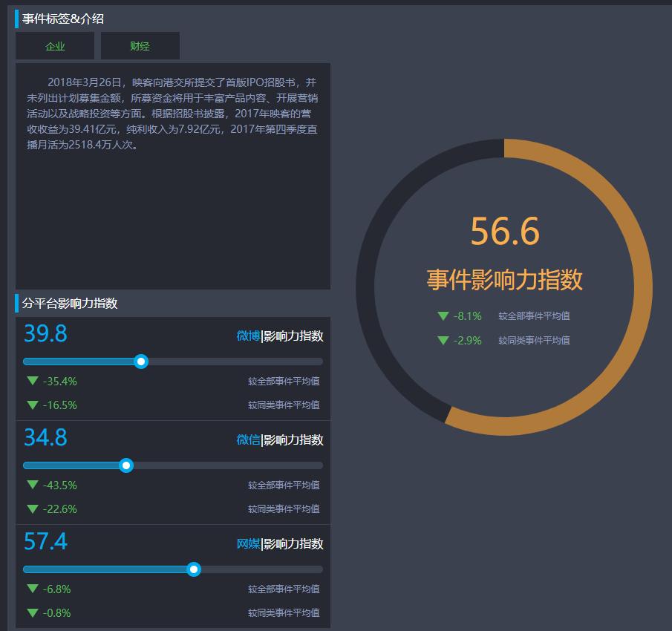Toggle the 财经 tag

(140, 45)
